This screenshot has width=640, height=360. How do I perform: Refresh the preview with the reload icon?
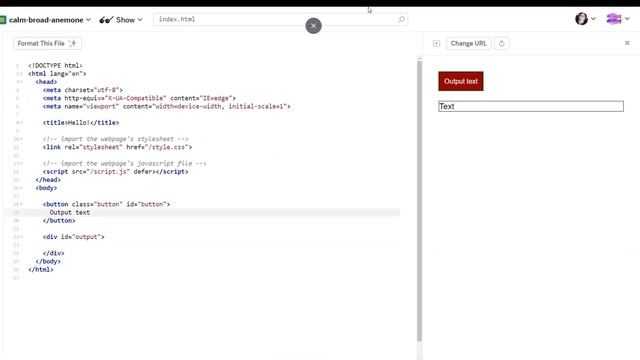point(502,43)
